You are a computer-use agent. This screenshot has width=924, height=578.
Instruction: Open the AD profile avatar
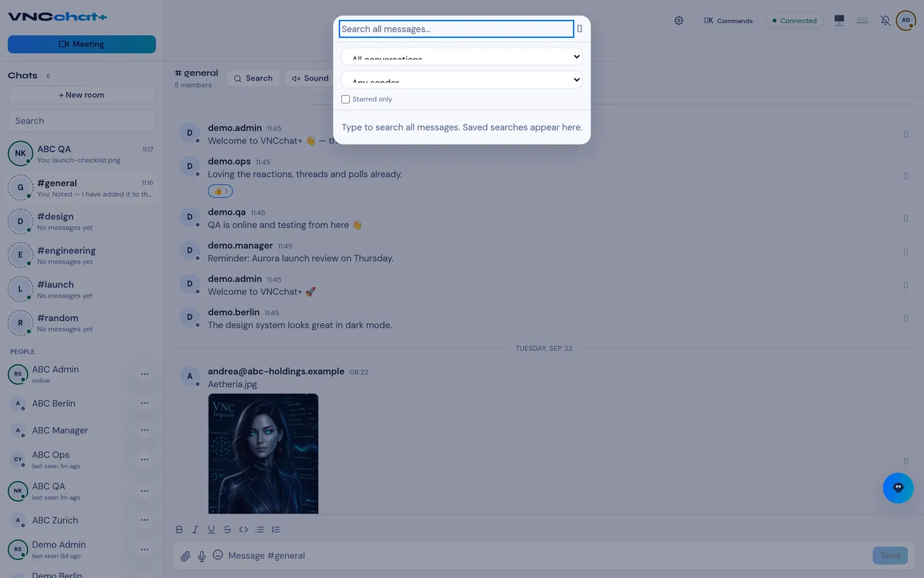pos(906,21)
